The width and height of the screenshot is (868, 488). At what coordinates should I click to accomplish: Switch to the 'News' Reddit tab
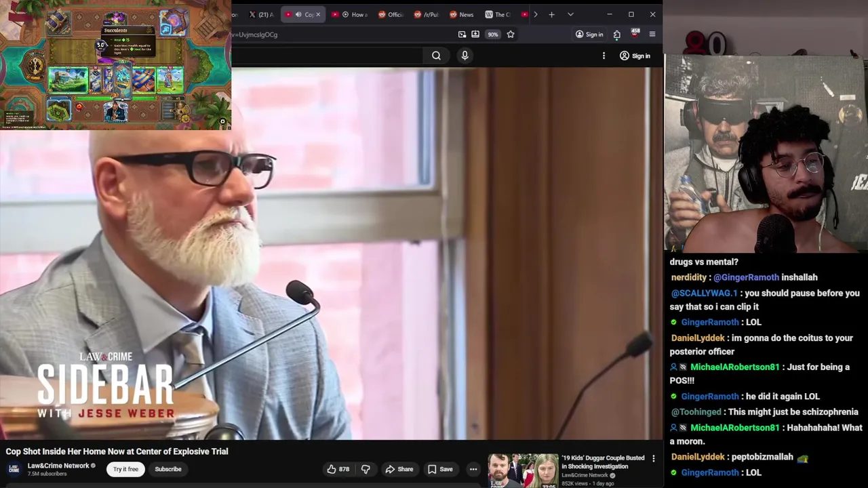462,14
